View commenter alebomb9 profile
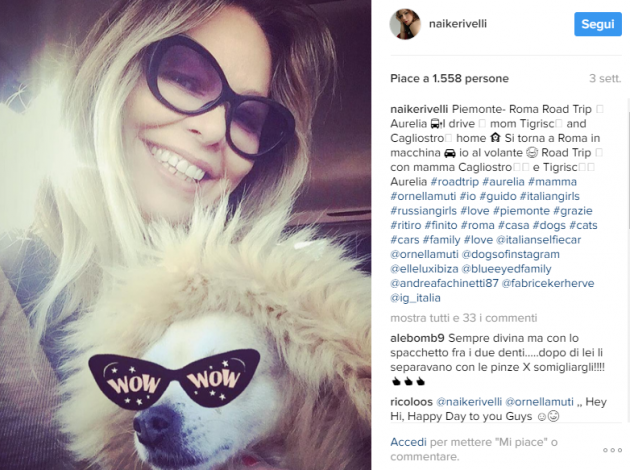Screen dimensions: 630x470 [417, 338]
